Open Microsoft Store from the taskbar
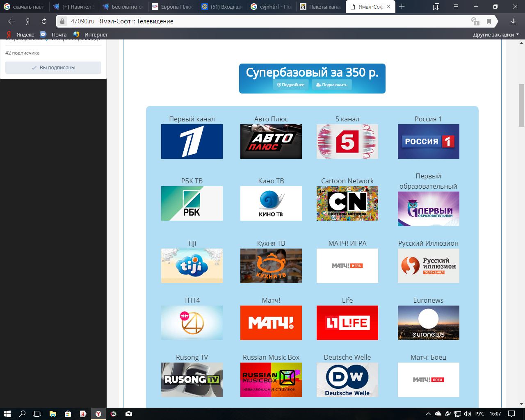Image resolution: width=525 pixels, height=420 pixels. coord(68,414)
